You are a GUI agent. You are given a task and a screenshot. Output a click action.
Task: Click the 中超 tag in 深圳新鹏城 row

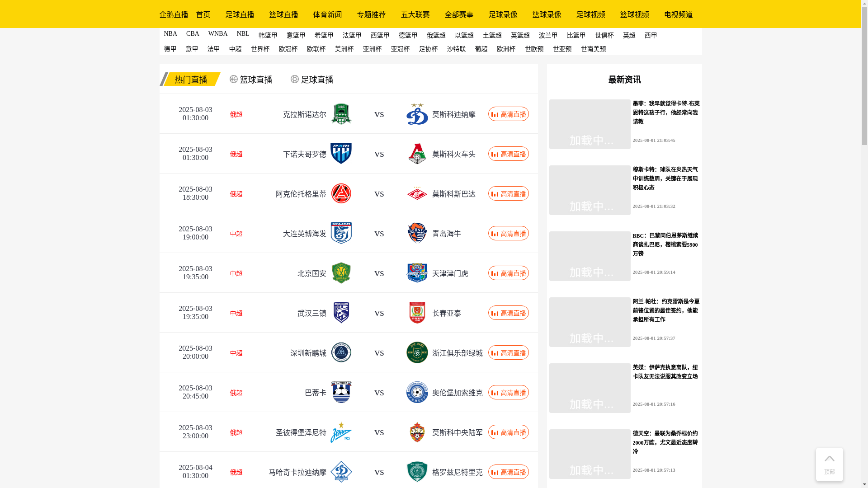tap(236, 353)
